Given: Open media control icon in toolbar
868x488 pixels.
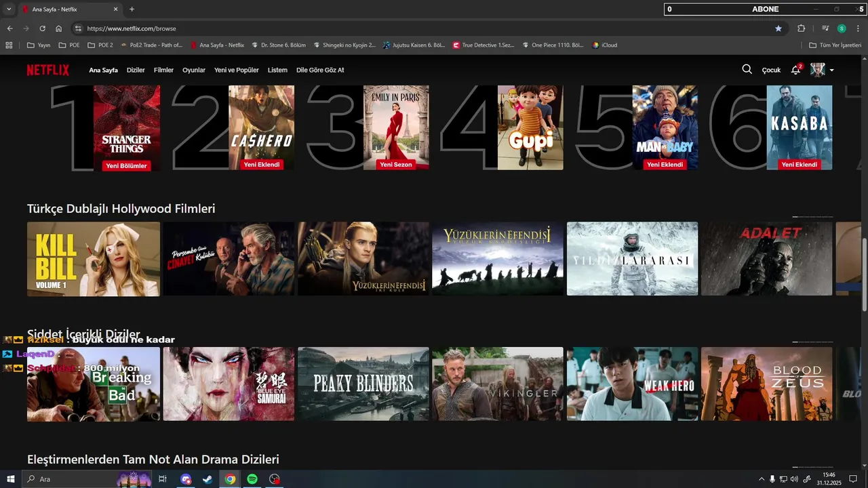Looking at the screenshot, I should click(825, 28).
